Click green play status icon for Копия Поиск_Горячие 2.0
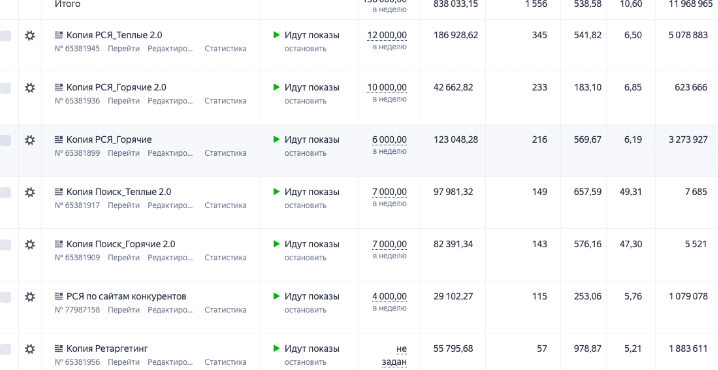718x370 pixels. click(276, 244)
